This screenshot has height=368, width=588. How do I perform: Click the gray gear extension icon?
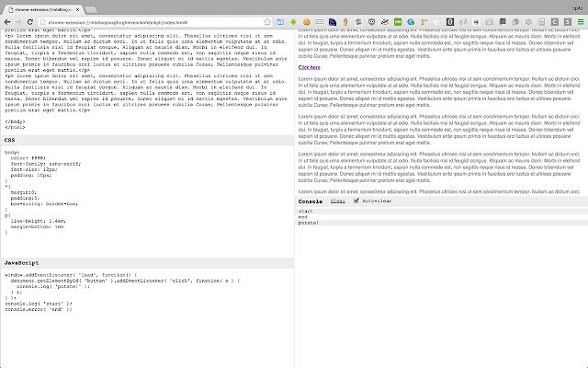528,22
